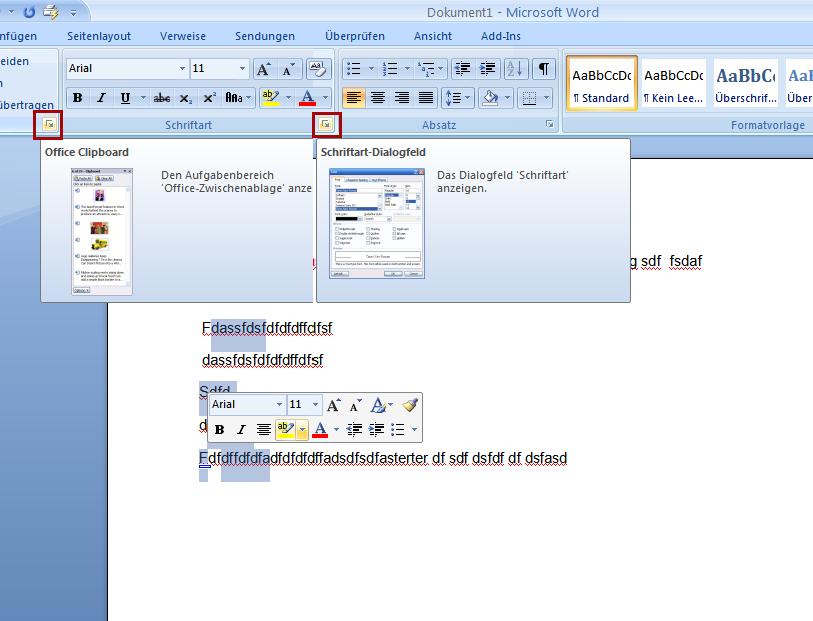The width and height of the screenshot is (813, 621).
Task: Open the Absatz dialog launcher
Action: pyautogui.click(x=550, y=124)
